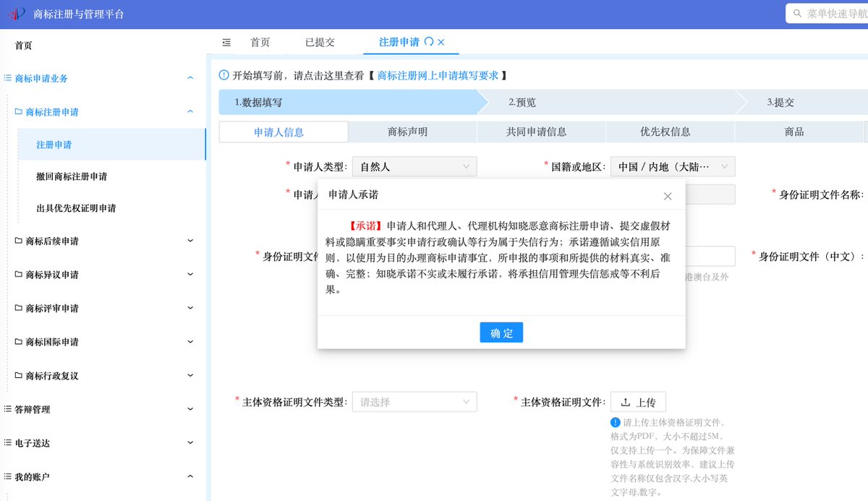Screen dimensions: 868x501
Task: Switch to the 首页 tab
Action: (x=260, y=42)
